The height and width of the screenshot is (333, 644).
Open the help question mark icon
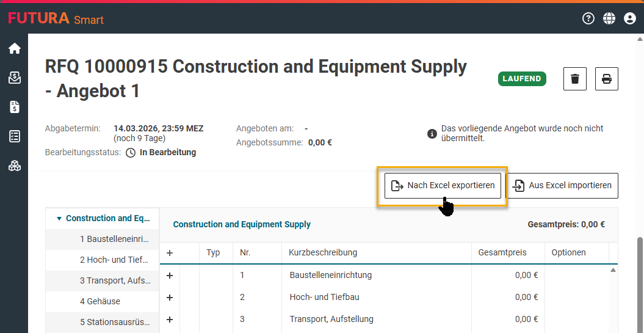click(x=588, y=18)
